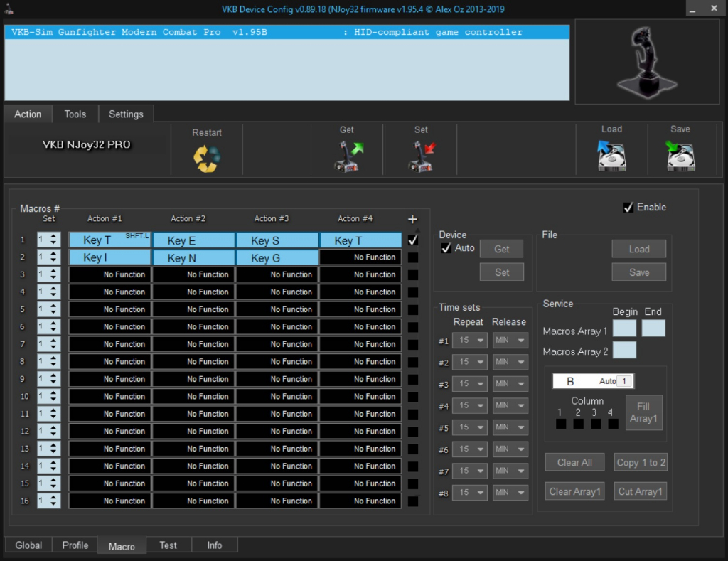728x561 pixels.
Task: Click the Set joystick settings icon
Action: pos(422,156)
